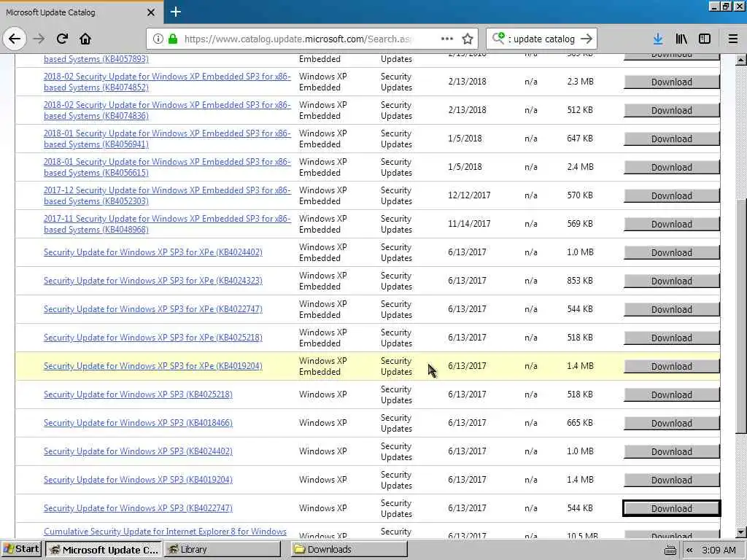Image resolution: width=747 pixels, height=560 pixels.
Task: Open the KB4056615 security update link
Action: 167,167
